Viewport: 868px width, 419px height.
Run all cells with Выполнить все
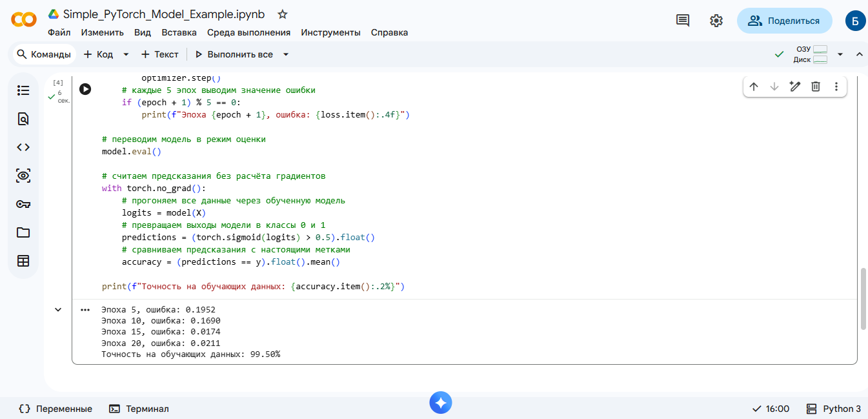(234, 54)
